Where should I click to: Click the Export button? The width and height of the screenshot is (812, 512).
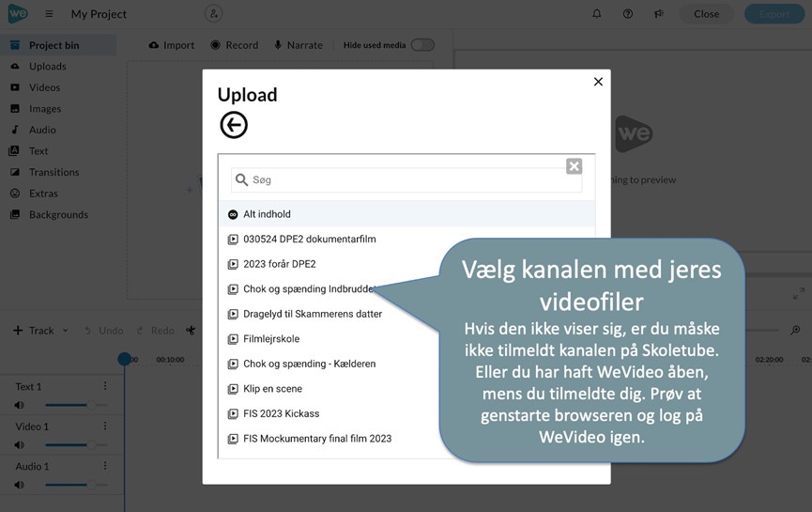[774, 14]
